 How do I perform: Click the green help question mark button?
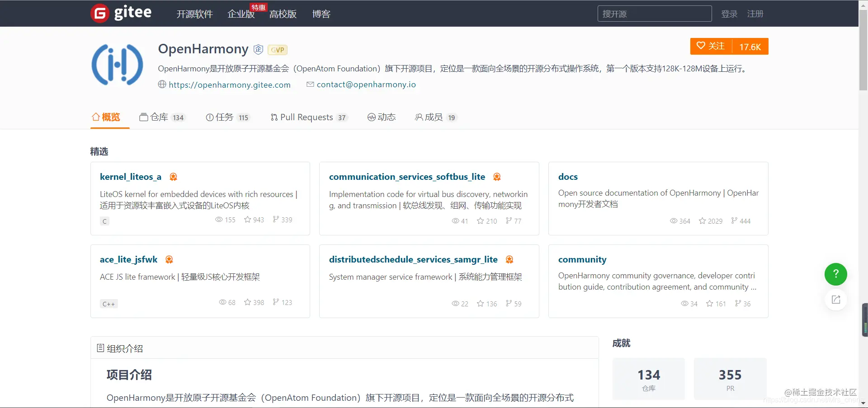(836, 274)
